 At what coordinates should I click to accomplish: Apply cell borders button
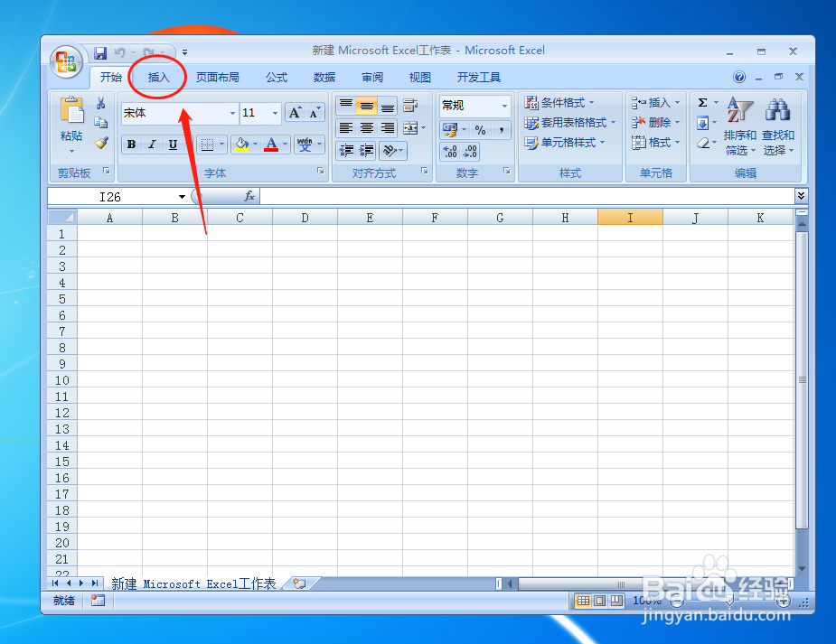tap(207, 145)
